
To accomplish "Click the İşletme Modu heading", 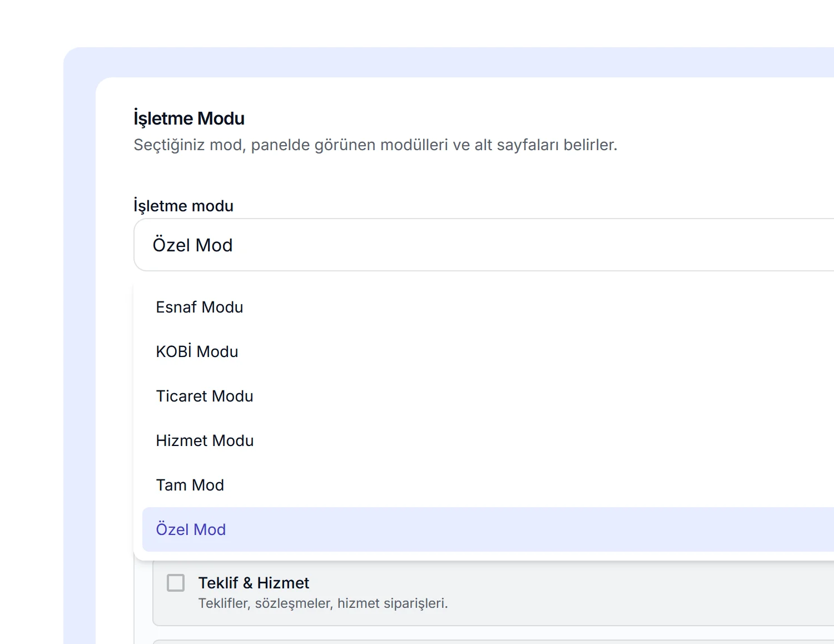I will point(189,118).
